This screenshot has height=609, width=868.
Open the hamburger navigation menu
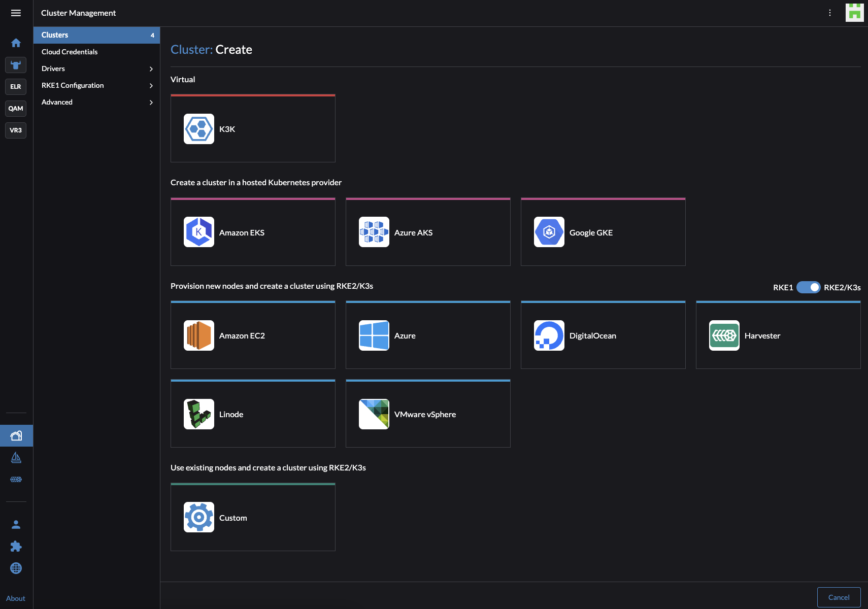pyautogui.click(x=16, y=13)
